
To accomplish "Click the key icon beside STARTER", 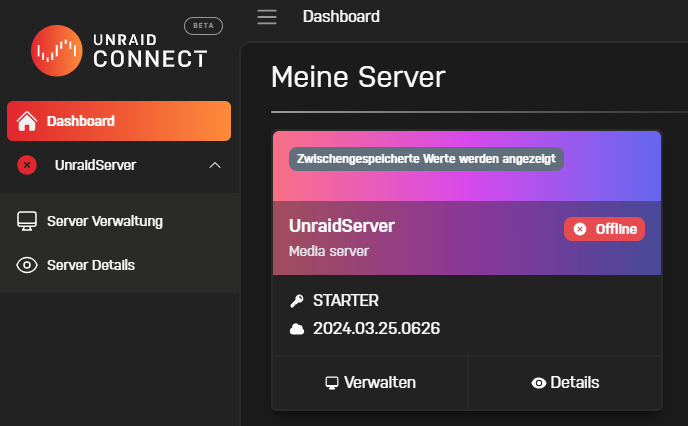I will pos(297,301).
